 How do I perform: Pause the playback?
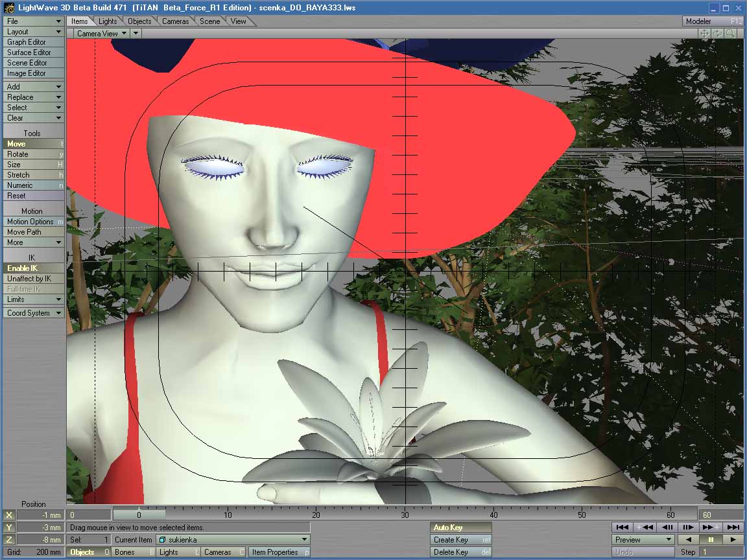(710, 539)
